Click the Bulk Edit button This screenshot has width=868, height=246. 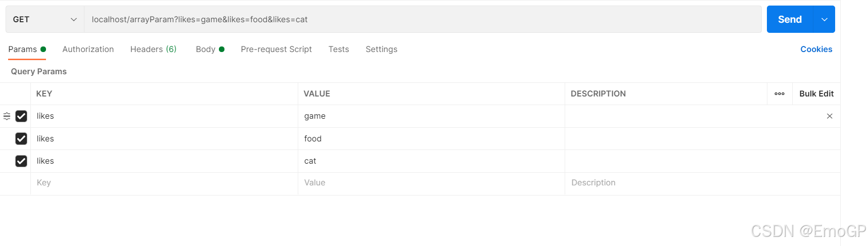pos(816,93)
